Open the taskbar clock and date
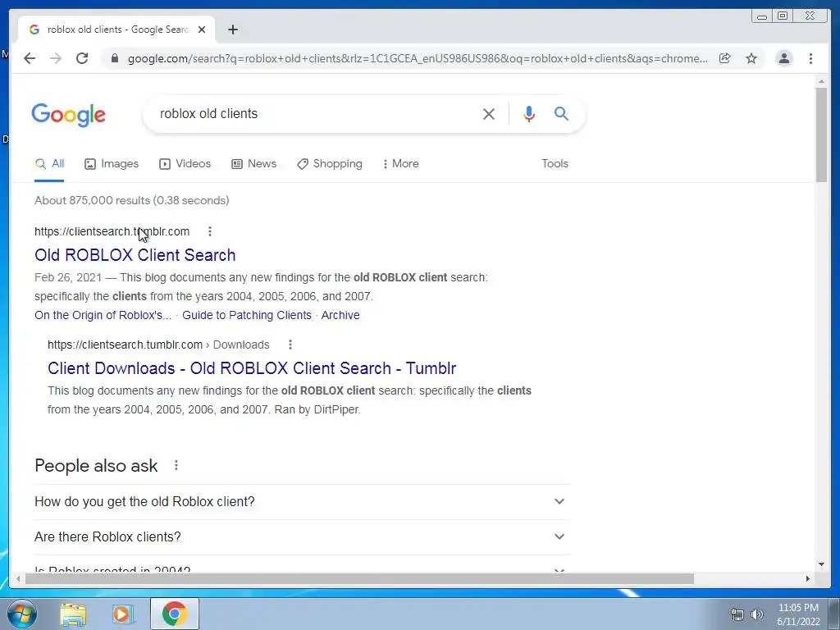840x630 pixels. [x=798, y=614]
